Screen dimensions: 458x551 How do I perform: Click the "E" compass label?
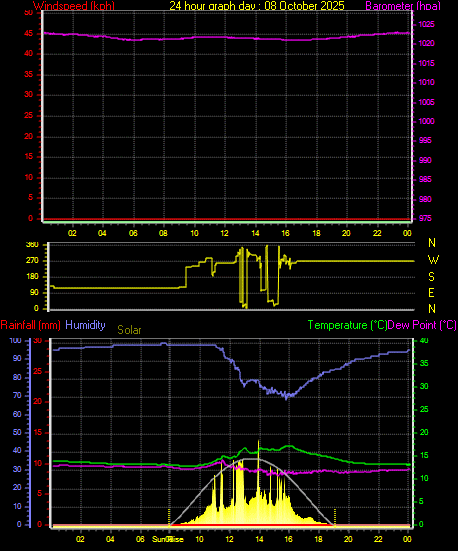coord(431,292)
